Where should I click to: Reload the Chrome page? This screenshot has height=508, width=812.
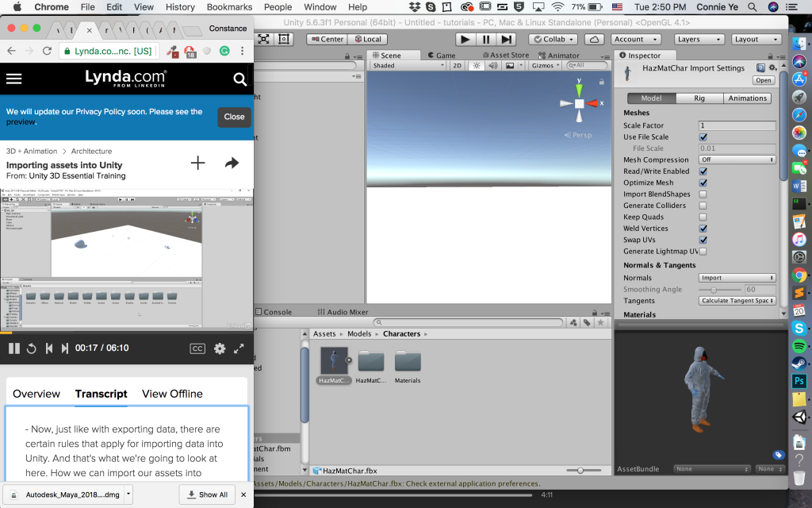[47, 51]
